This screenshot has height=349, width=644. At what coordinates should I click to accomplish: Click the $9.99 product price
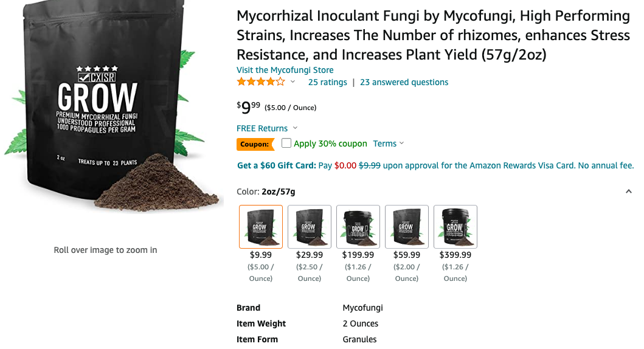click(x=249, y=108)
